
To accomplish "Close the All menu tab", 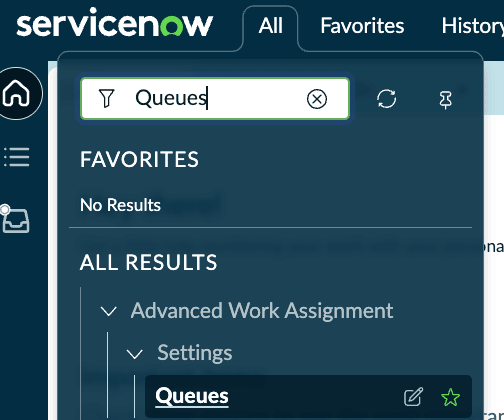I will tap(270, 26).
